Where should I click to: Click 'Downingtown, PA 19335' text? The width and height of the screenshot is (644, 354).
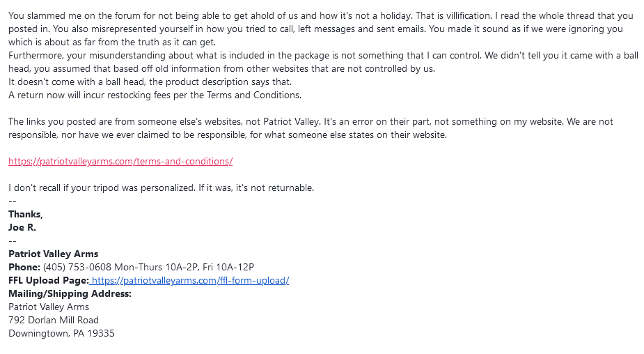point(61,333)
